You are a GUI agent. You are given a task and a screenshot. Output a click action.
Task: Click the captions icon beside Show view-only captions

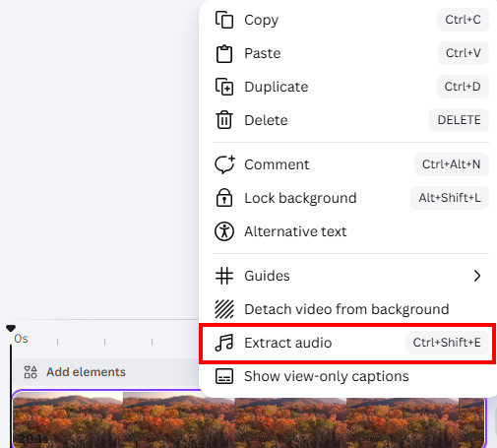click(224, 376)
